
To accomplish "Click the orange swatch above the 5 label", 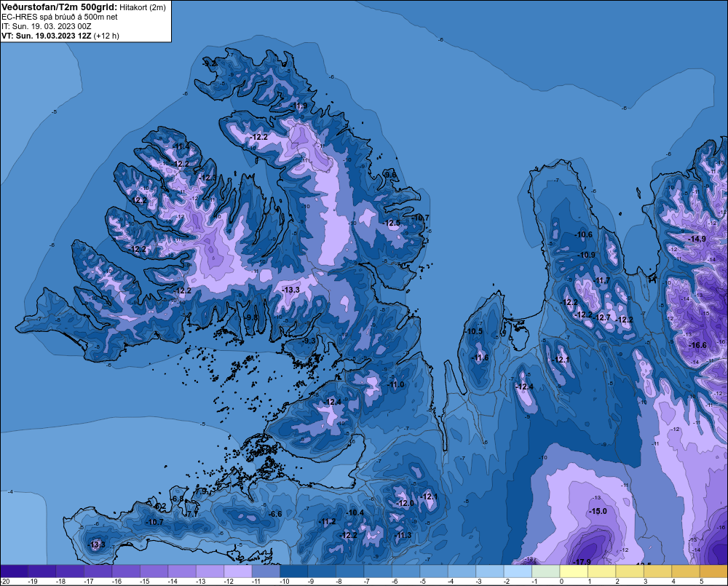I will 713,571.
